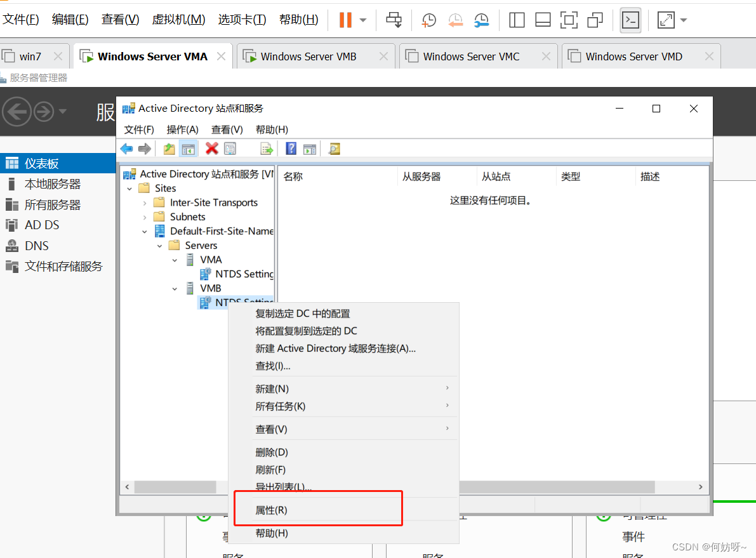The image size is (756, 558).
Task: Expand the Subnets folder node
Action: pyautogui.click(x=145, y=217)
